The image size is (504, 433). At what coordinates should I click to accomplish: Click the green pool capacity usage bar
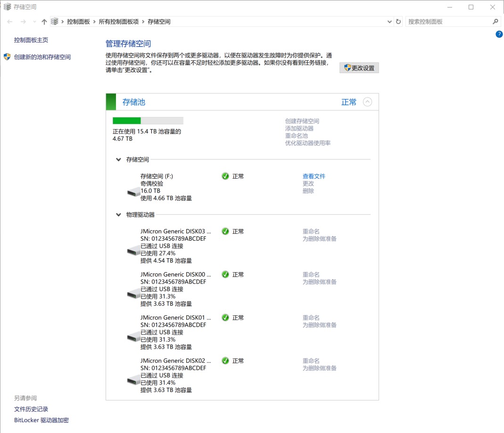pyautogui.click(x=148, y=121)
